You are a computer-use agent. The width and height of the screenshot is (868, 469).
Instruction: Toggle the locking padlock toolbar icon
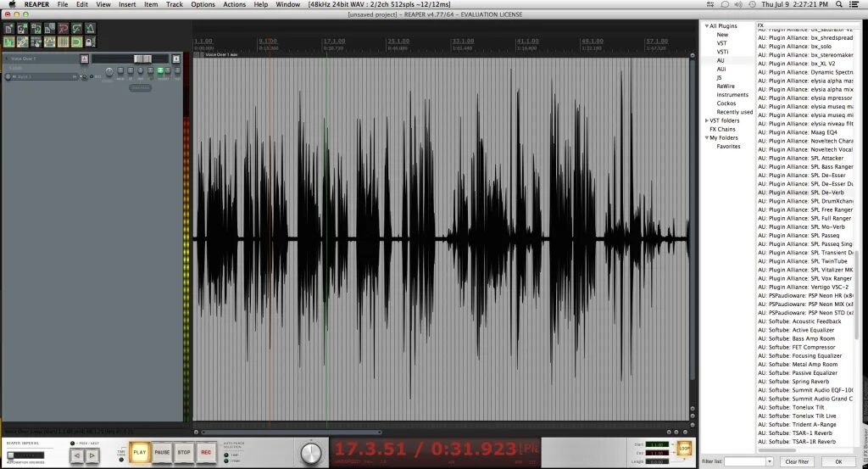tap(90, 42)
